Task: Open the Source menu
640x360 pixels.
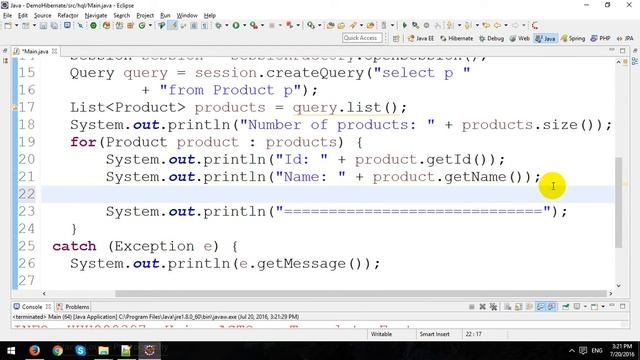Action: click(x=42, y=16)
